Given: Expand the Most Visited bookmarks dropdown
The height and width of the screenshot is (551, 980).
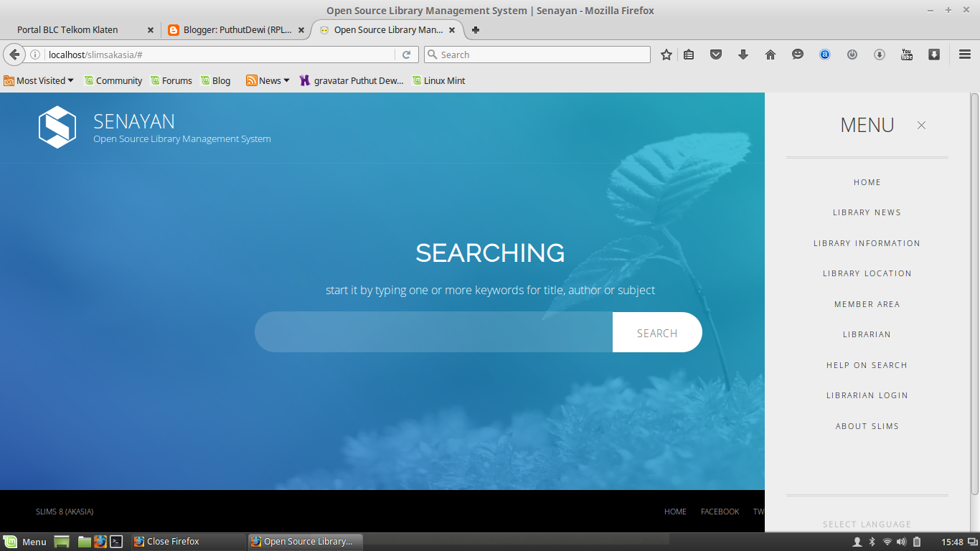Looking at the screenshot, I should pyautogui.click(x=39, y=80).
